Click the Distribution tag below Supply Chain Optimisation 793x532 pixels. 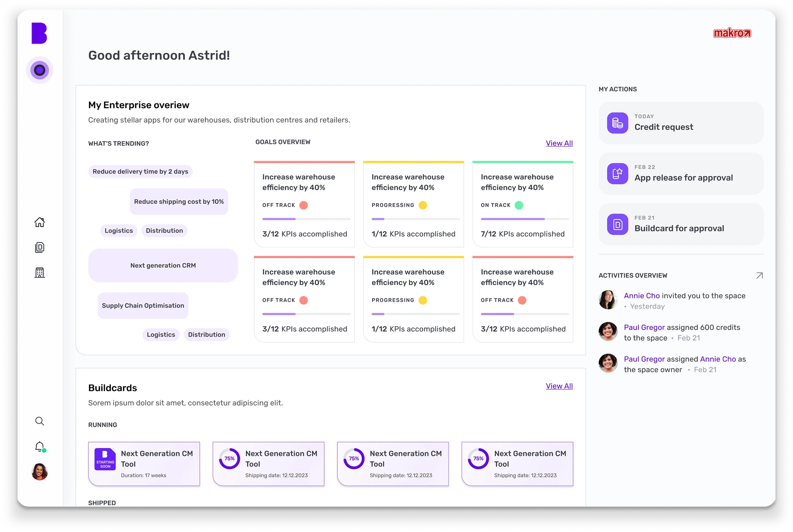(207, 335)
